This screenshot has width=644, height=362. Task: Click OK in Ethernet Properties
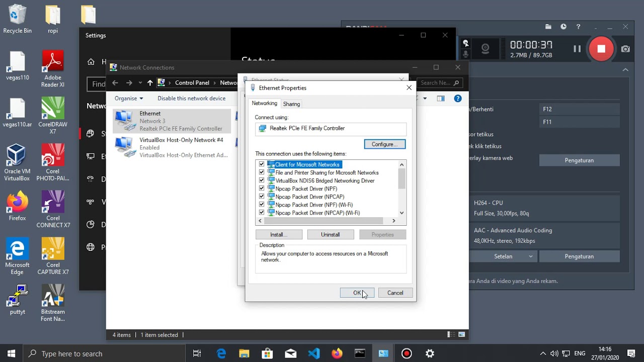coord(357,293)
